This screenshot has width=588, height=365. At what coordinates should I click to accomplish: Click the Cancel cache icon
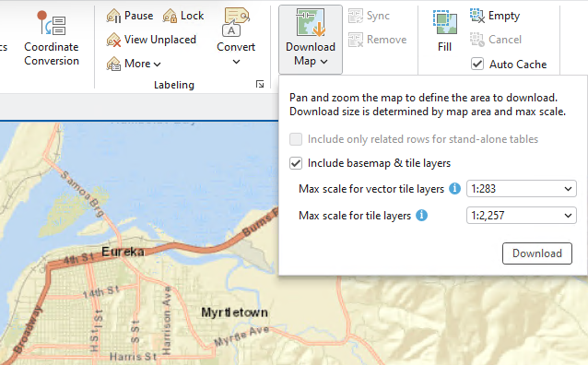[477, 40]
